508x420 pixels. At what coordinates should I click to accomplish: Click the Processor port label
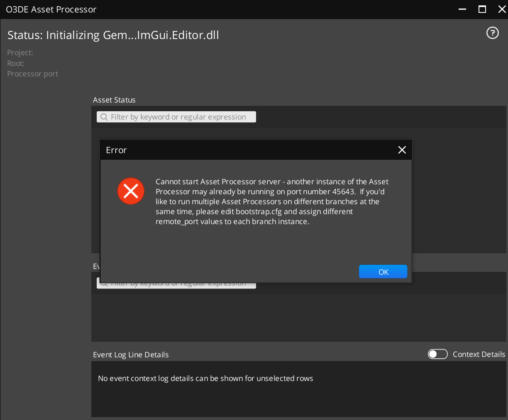[x=32, y=73]
